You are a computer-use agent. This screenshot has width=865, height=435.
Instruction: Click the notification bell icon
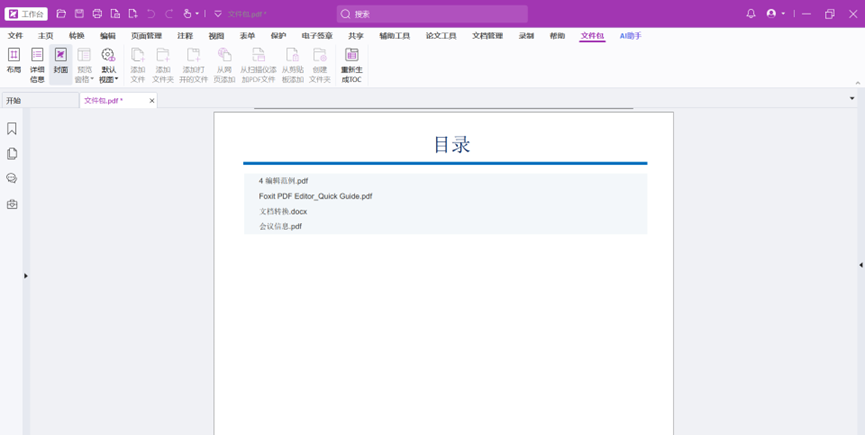point(751,14)
